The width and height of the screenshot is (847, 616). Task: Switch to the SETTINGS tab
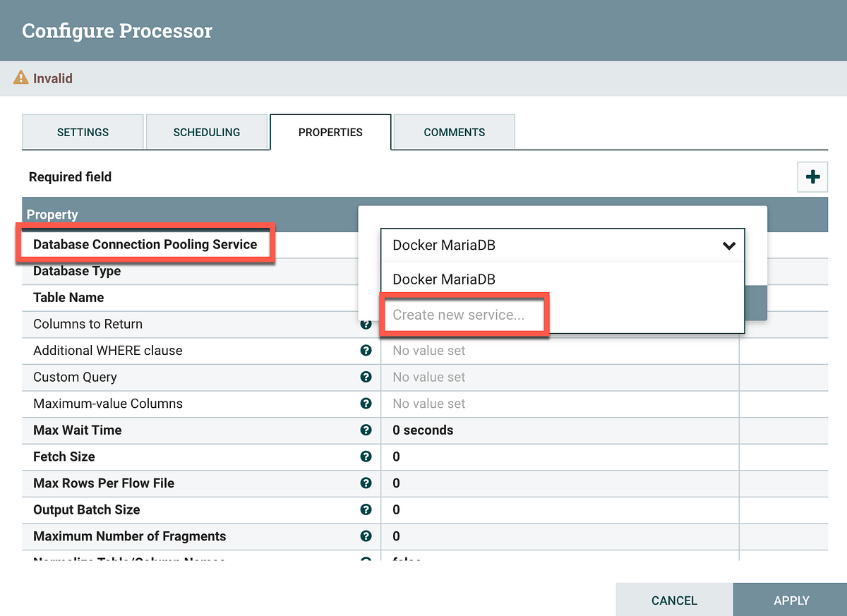pyautogui.click(x=83, y=132)
